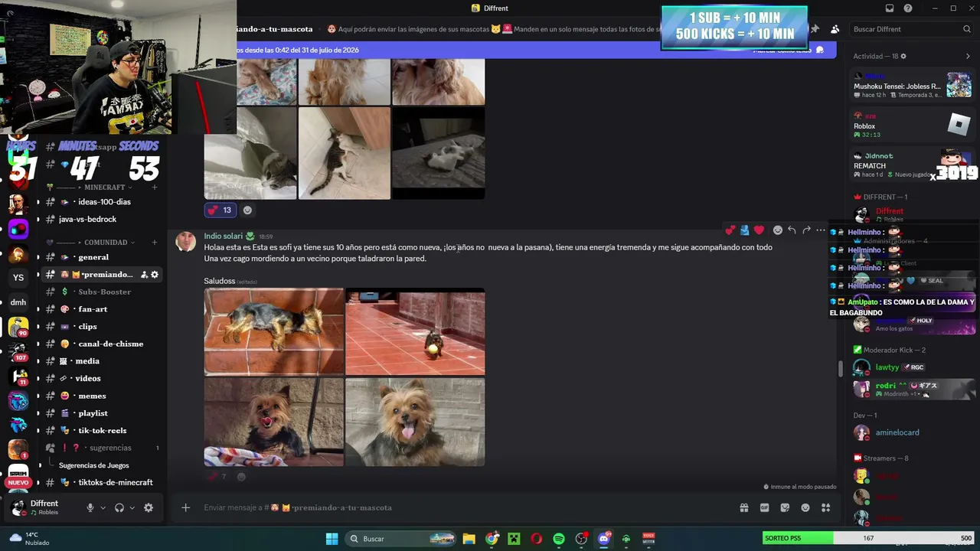Add a channel to COMUNIDAD category
980x551 pixels.
click(x=155, y=243)
